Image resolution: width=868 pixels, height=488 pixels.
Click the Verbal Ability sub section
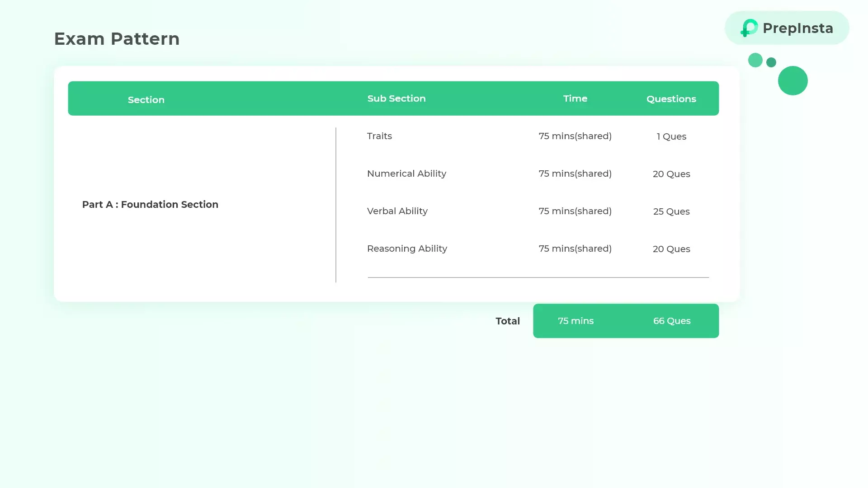pyautogui.click(x=397, y=211)
